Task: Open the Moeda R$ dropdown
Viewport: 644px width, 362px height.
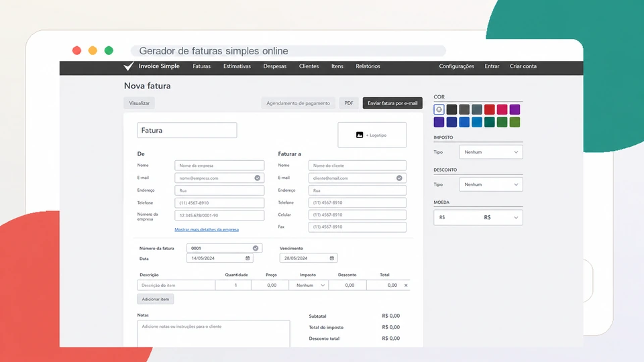Action: 478,217
